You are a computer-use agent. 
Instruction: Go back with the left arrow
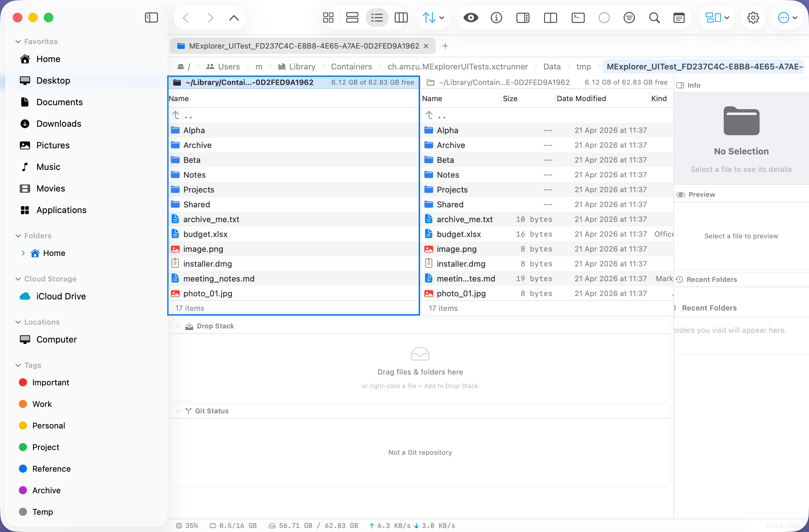click(186, 17)
